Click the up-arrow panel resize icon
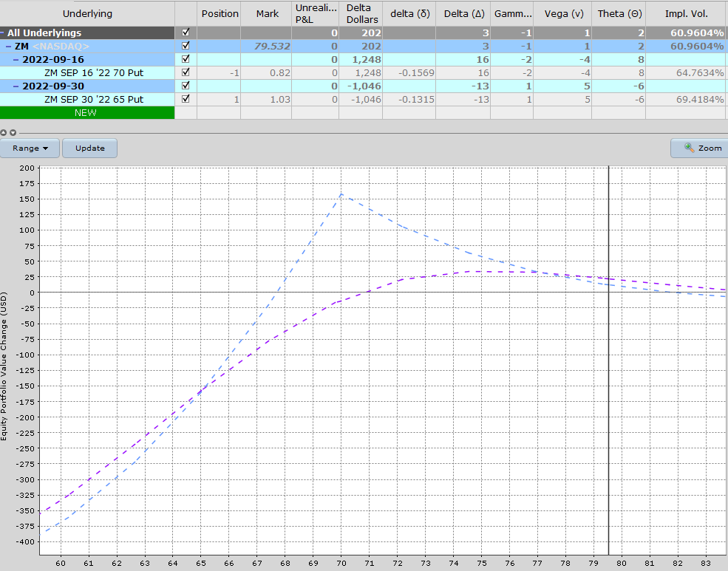Screen dimensions: 728x571 click(x=4, y=133)
